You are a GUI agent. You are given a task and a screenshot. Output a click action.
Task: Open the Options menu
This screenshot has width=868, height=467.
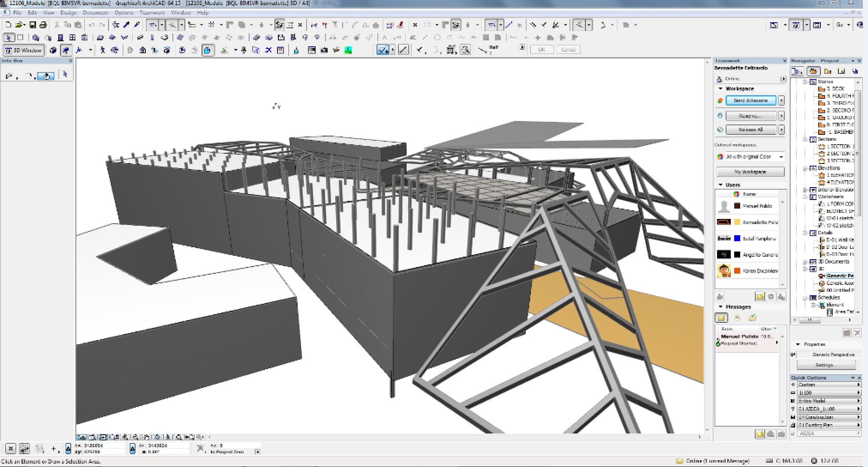click(x=124, y=12)
